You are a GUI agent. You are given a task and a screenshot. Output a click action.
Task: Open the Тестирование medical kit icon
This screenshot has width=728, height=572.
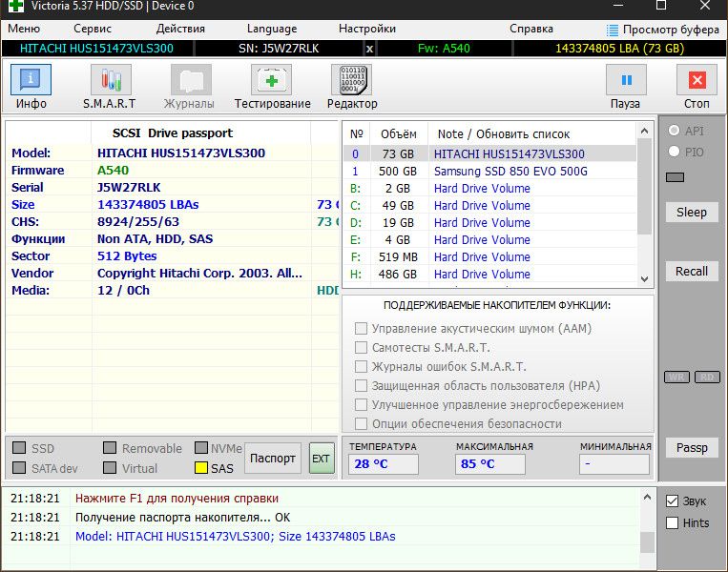272,80
